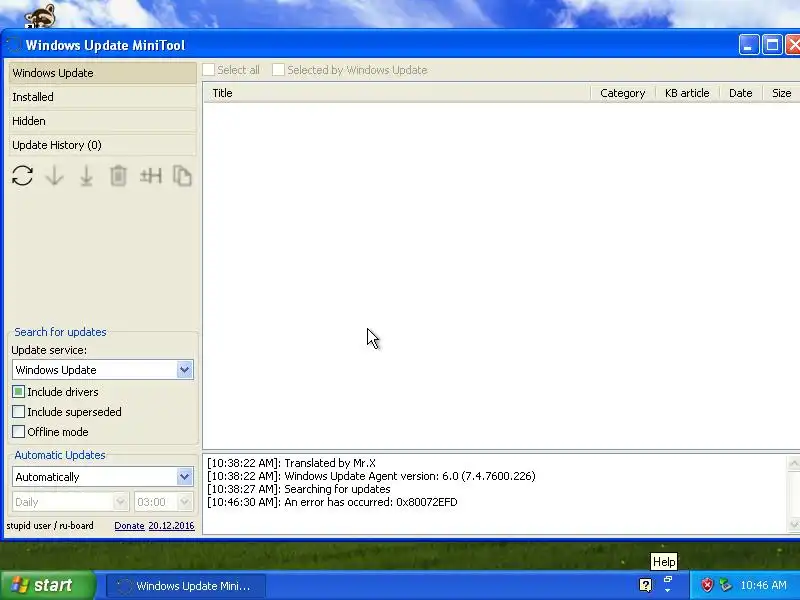Click the taskbar language bar options arrow
Screen dimensions: 800x600
[x=668, y=590]
